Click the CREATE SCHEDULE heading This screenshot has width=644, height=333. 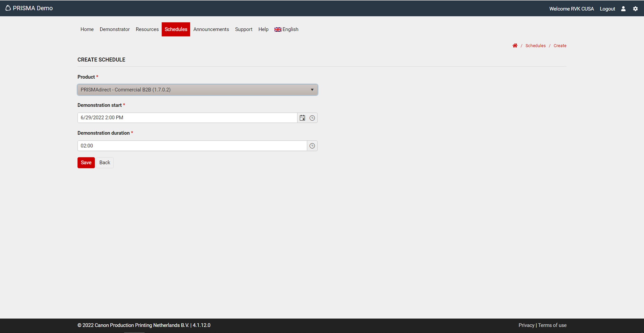(x=101, y=60)
